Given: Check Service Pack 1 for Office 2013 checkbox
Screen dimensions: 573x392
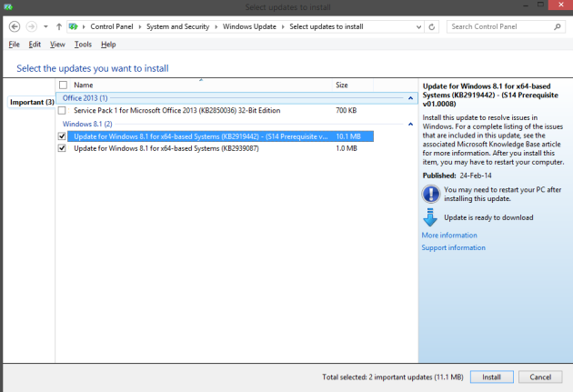Looking at the screenshot, I should [x=62, y=110].
